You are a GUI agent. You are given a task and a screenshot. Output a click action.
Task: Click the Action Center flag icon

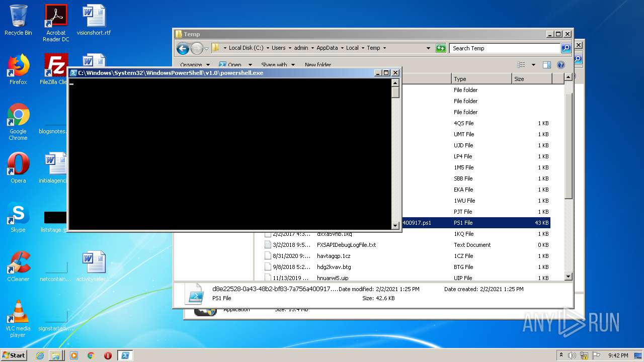tap(596, 355)
